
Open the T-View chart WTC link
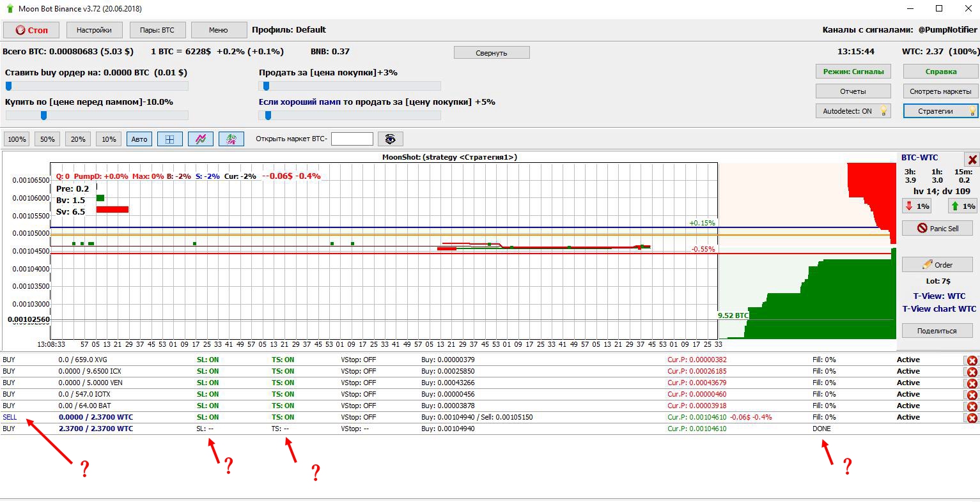coord(938,309)
